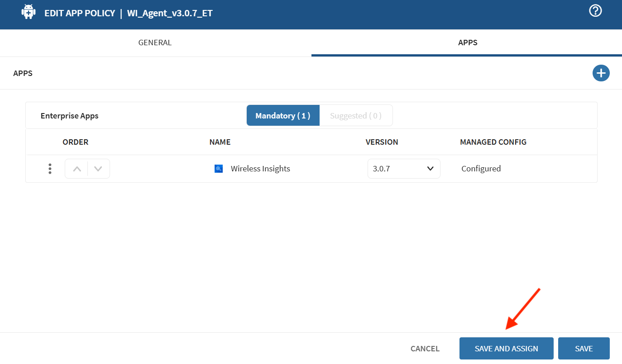This screenshot has height=364, width=622.
Task: Click the Android app policy icon
Action: point(29,12)
